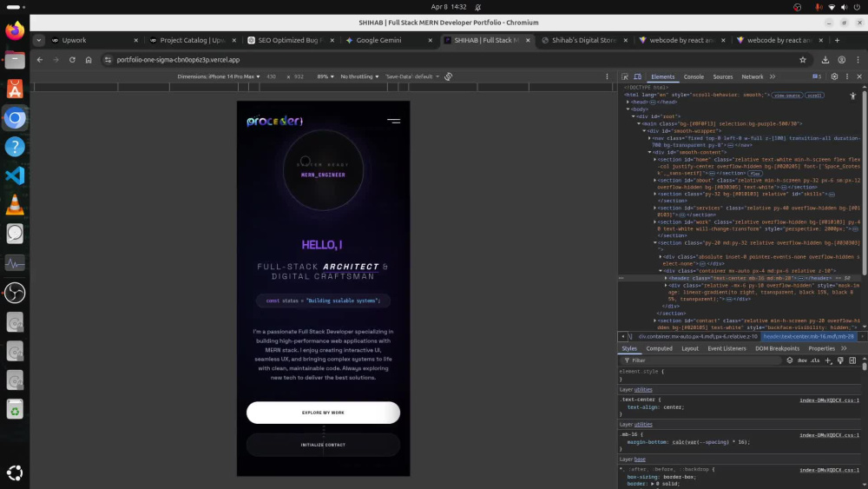Screen dimensions: 868x489
Task: Expand the section id home node
Action: tap(655, 160)
